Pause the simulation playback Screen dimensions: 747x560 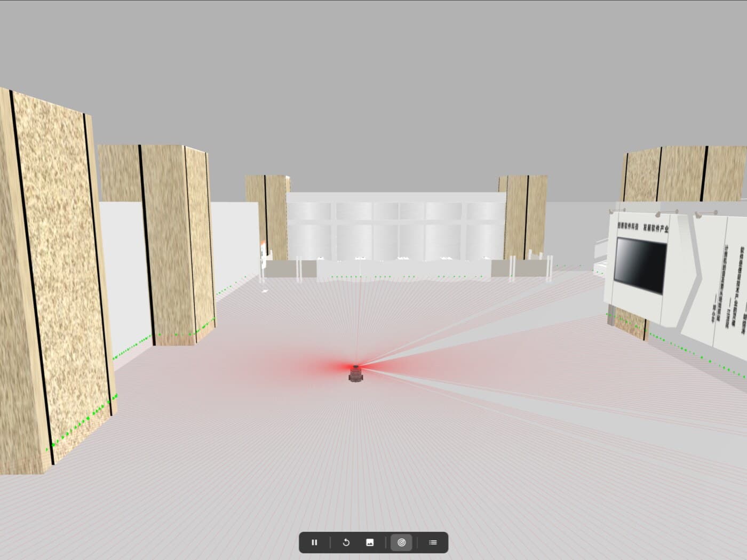[x=314, y=542]
